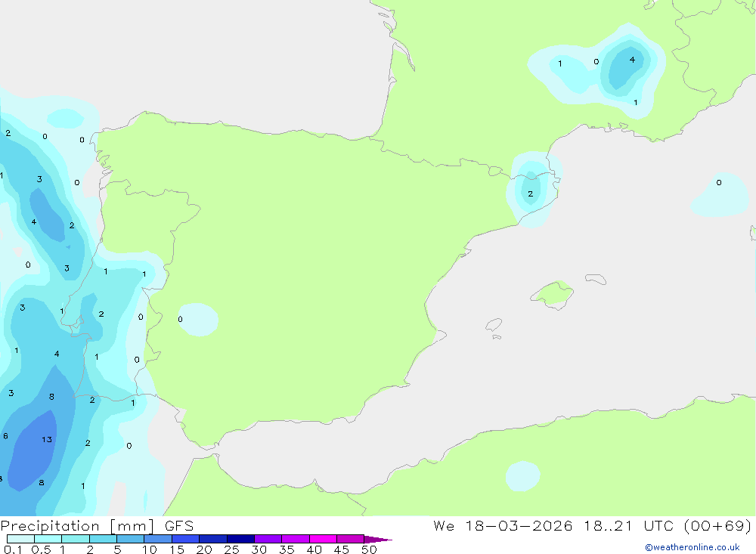
Task: Click the legend label "0.1"
Action: click(x=13, y=549)
